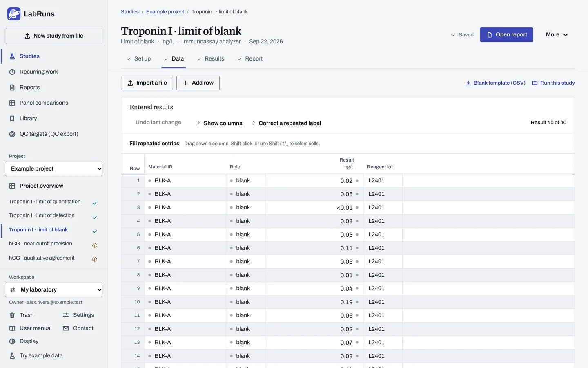Open the My laboratory workspace dropdown

(53, 290)
